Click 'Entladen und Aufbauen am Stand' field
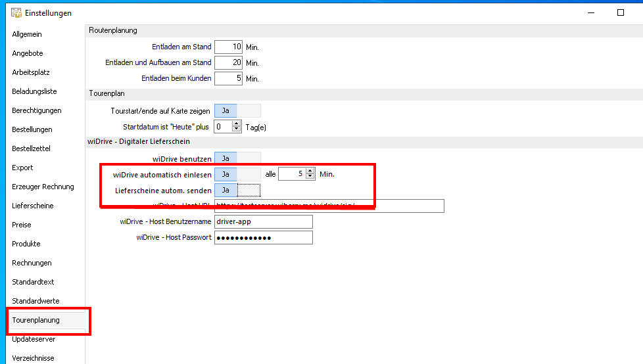 (x=228, y=62)
